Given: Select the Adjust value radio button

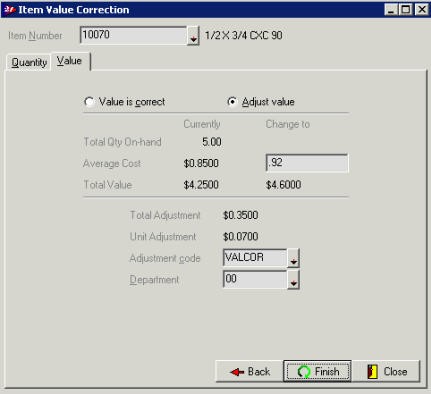Looking at the screenshot, I should (232, 102).
